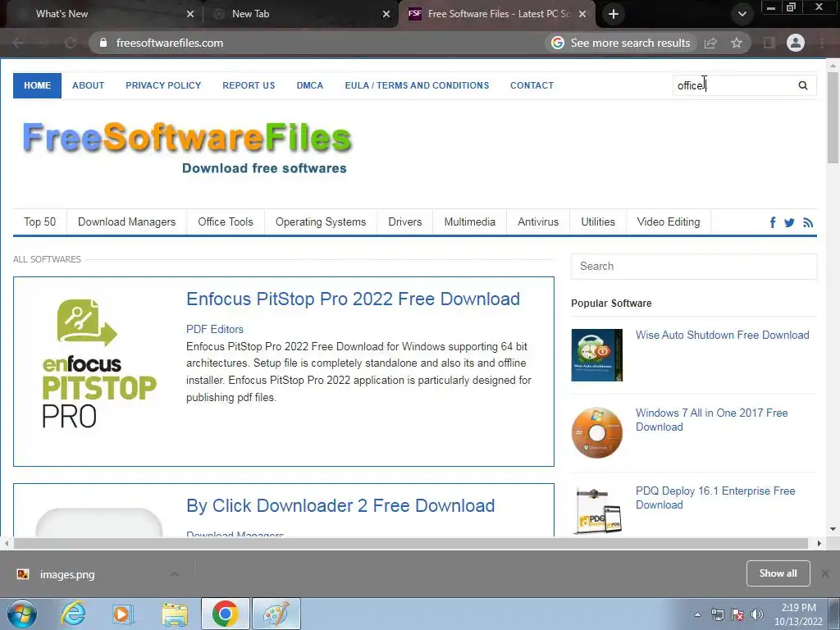Select the Multimedia category
Screen dimensions: 840x630
tap(470, 221)
